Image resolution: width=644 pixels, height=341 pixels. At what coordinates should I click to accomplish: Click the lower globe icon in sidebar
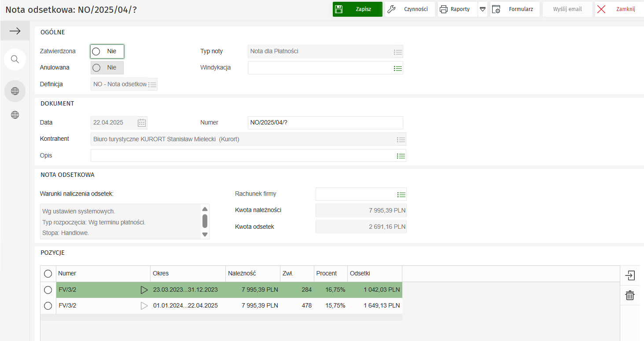pos(15,115)
